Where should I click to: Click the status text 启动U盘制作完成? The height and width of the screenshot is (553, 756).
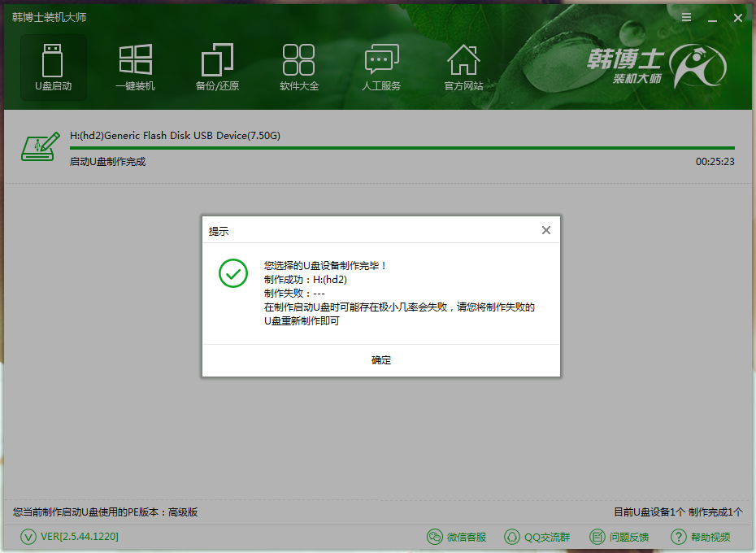pyautogui.click(x=107, y=162)
